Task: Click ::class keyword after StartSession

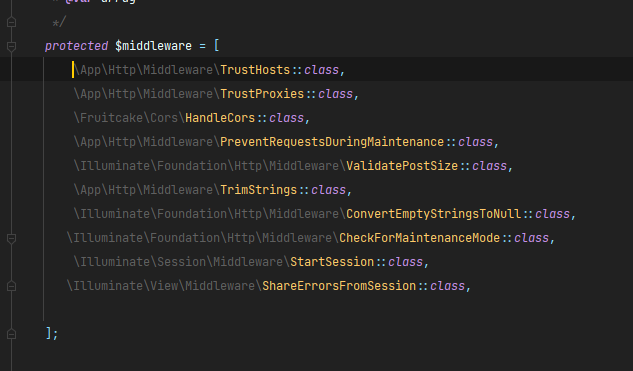Action: tap(399, 262)
